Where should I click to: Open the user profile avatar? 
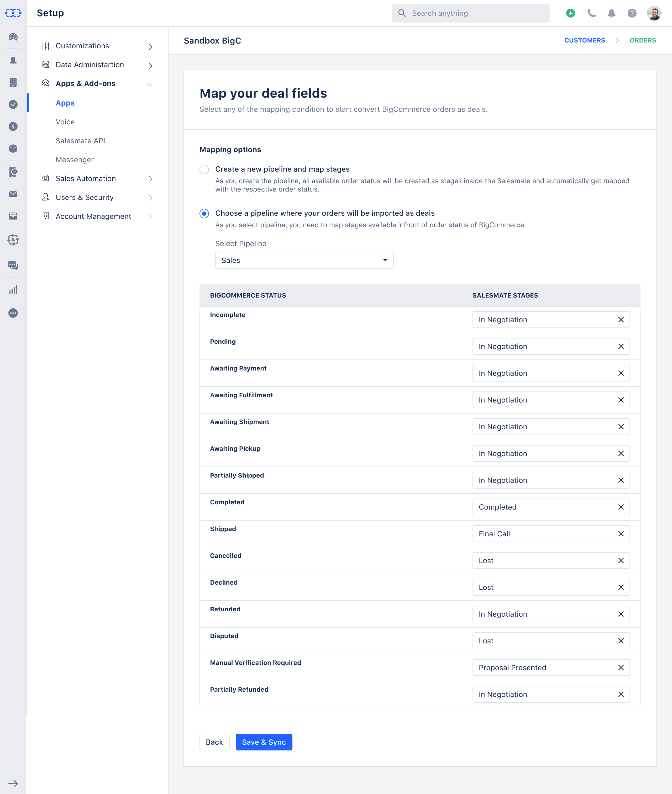point(654,13)
